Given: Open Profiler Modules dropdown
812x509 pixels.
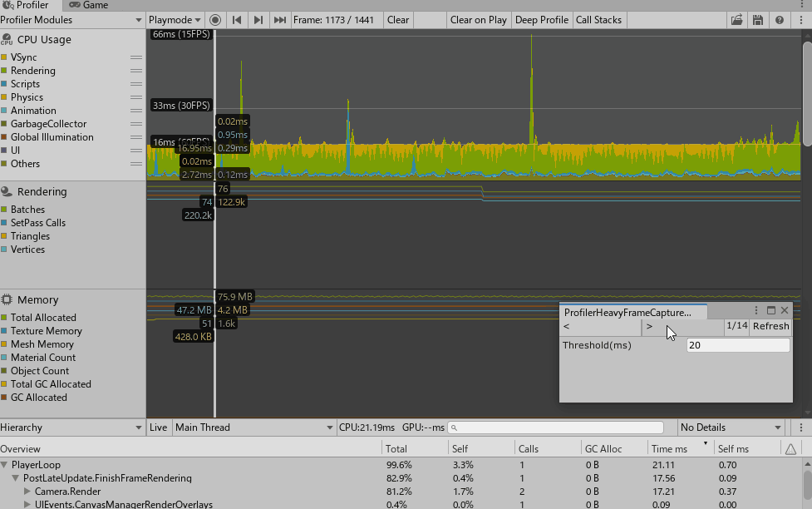Looking at the screenshot, I should click(x=72, y=20).
